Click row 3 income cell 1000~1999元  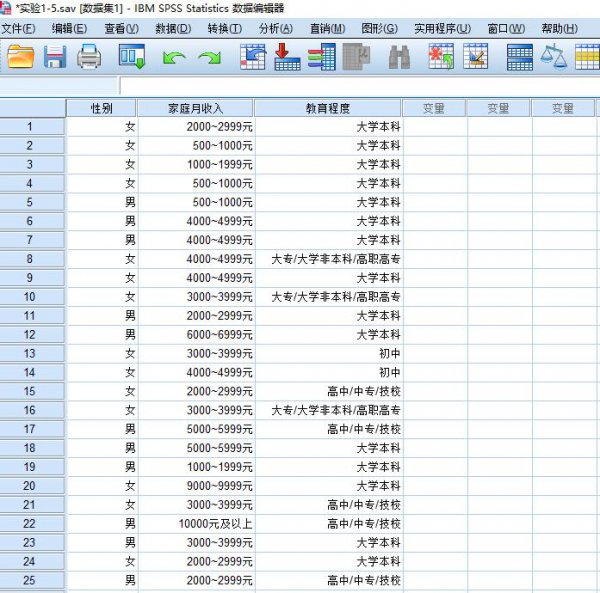coord(196,165)
